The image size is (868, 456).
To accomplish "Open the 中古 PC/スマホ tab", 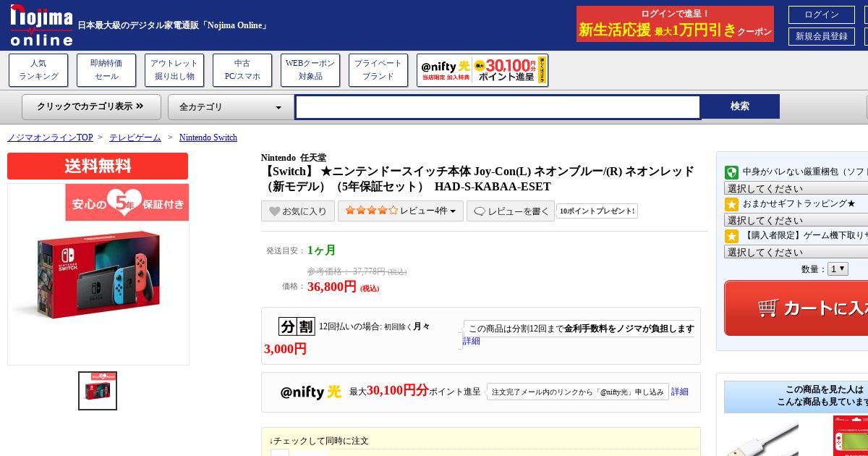I will 242,70.
